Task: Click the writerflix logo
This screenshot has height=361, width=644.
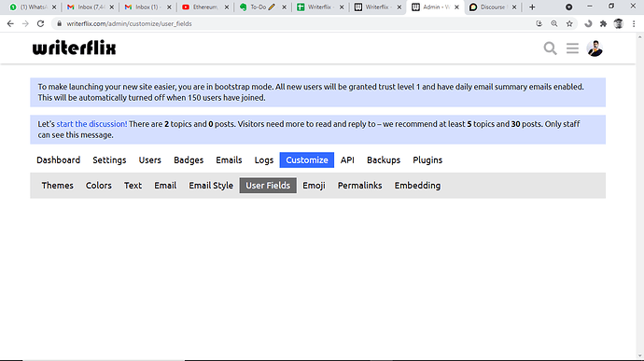Action: [75, 49]
